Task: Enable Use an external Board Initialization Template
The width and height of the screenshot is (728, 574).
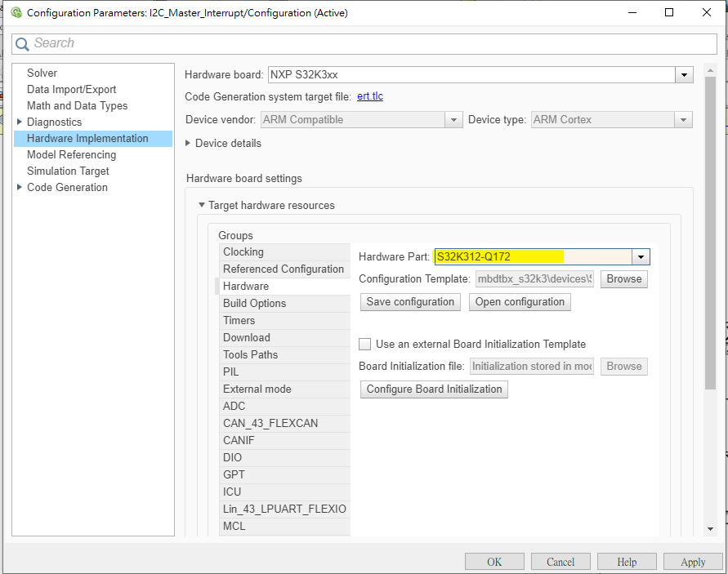Action: point(365,345)
